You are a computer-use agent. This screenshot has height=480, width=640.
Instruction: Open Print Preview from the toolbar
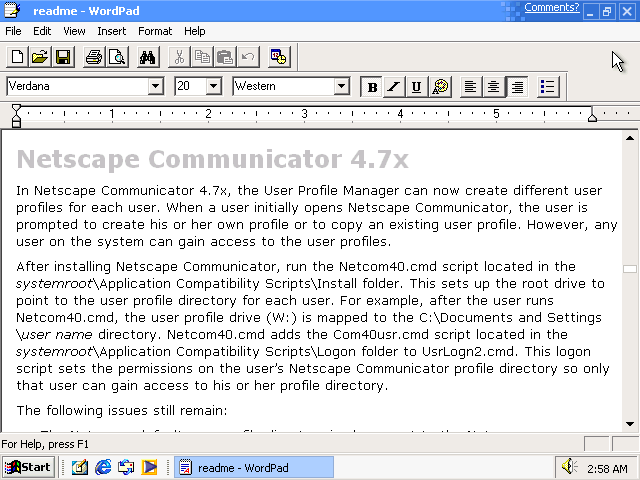(117, 57)
